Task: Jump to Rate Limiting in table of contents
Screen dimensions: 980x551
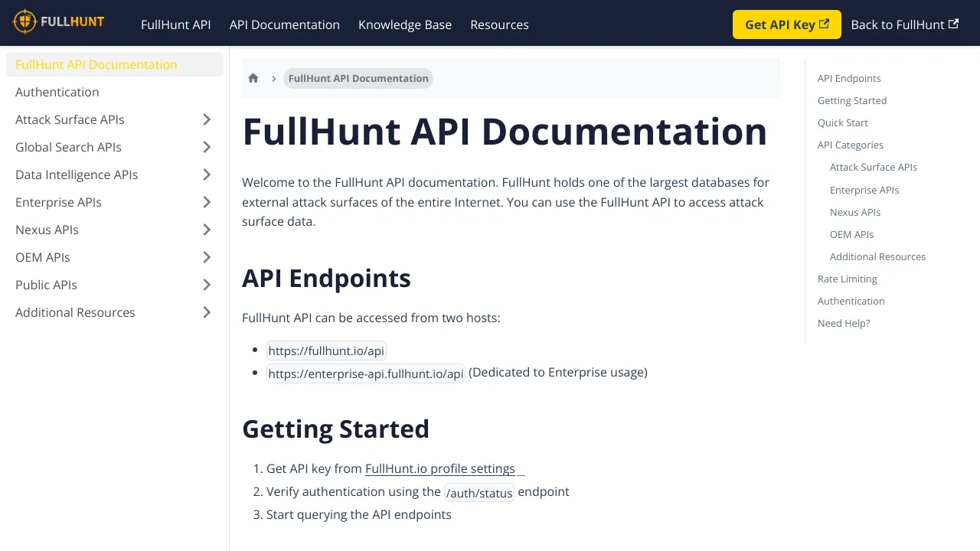Action: [848, 279]
